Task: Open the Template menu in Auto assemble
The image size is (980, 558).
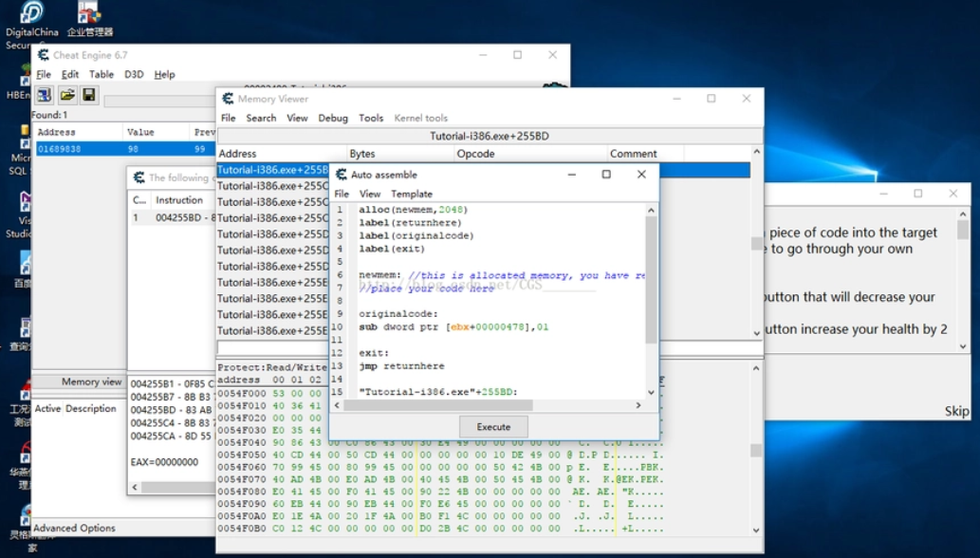Action: [x=411, y=194]
